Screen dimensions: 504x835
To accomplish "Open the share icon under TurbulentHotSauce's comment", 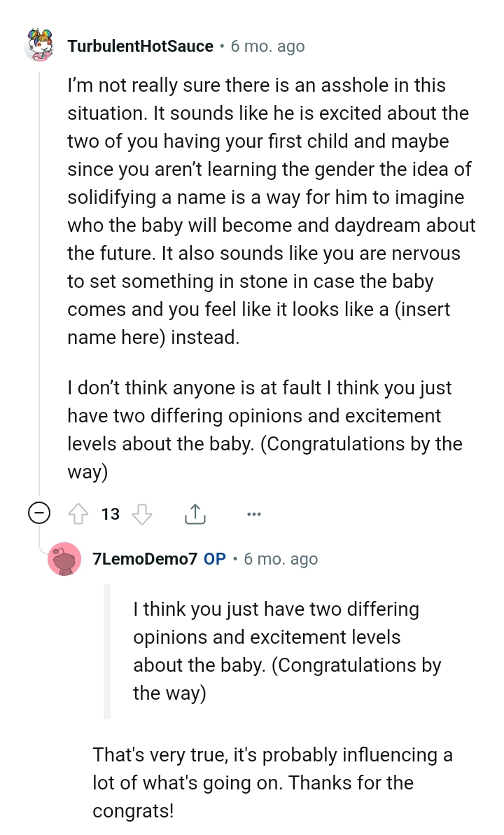I will point(195,513).
